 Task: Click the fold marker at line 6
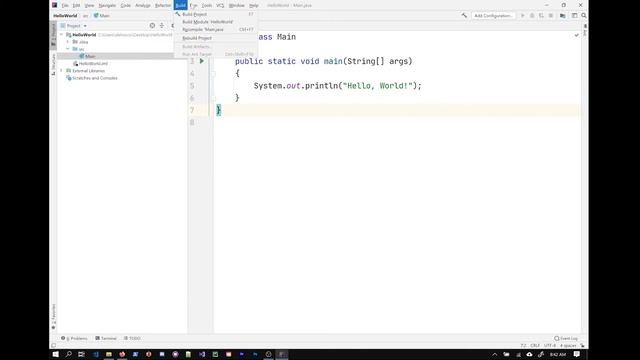click(x=213, y=98)
